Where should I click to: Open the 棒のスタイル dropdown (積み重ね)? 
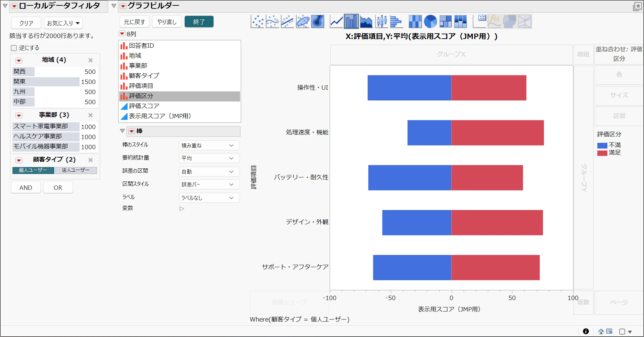(209, 145)
